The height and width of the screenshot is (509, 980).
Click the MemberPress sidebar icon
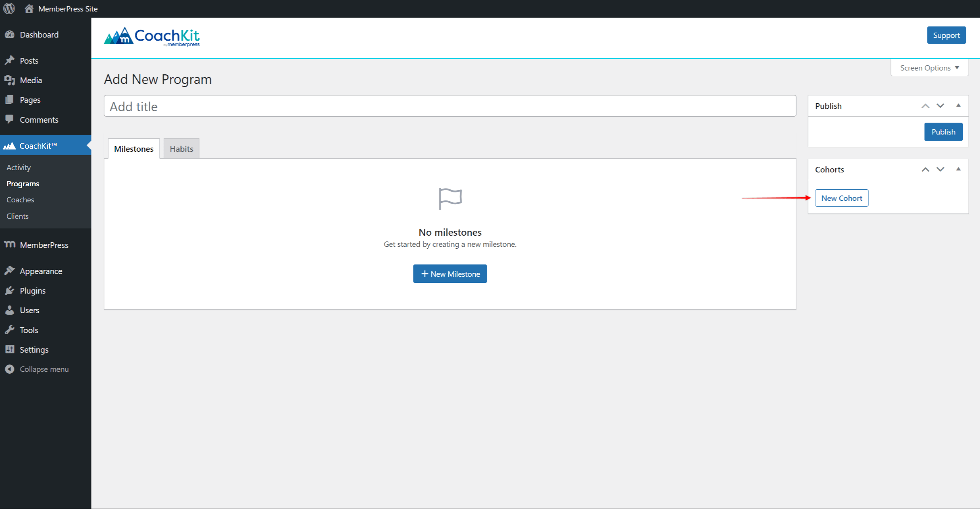coord(10,245)
